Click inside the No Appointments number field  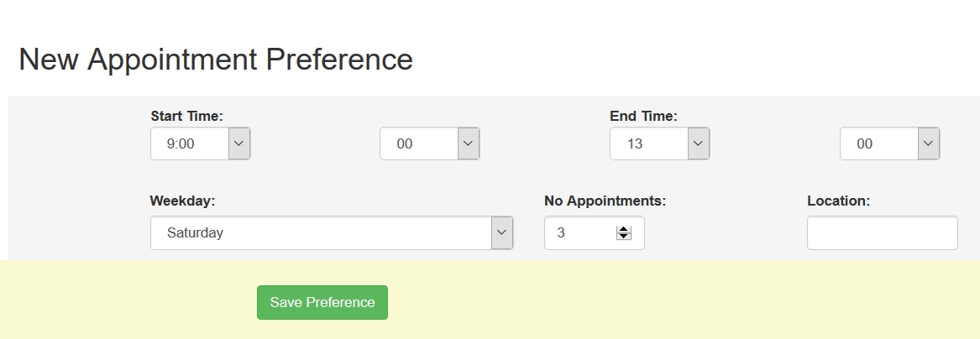[581, 232]
